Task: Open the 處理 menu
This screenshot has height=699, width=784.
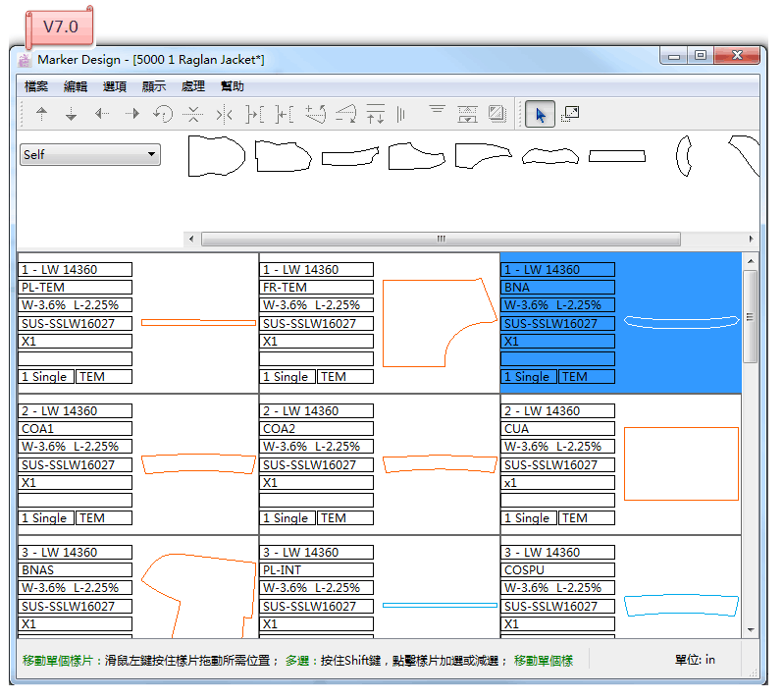Action: pyautogui.click(x=193, y=86)
